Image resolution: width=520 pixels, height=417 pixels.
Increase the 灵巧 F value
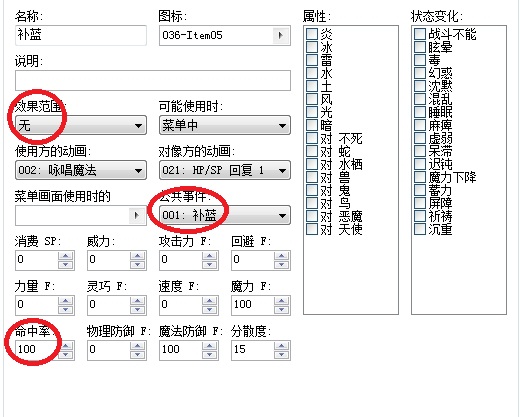[138, 301]
